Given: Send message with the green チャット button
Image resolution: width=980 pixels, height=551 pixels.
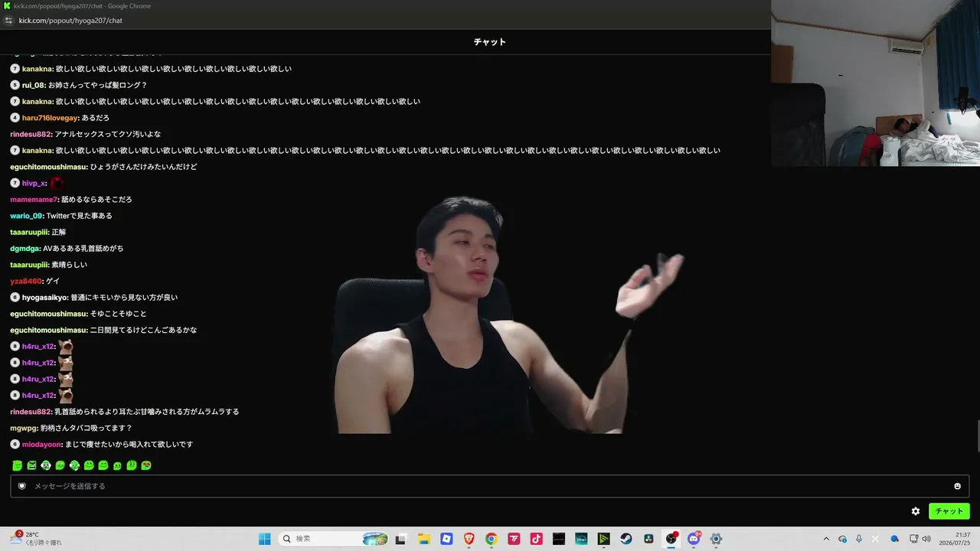Looking at the screenshot, I should click(x=949, y=511).
